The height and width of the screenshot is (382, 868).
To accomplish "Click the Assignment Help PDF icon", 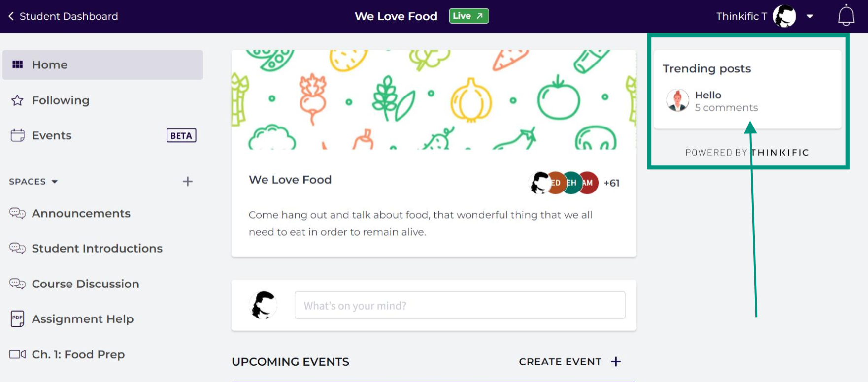I will coord(17,319).
